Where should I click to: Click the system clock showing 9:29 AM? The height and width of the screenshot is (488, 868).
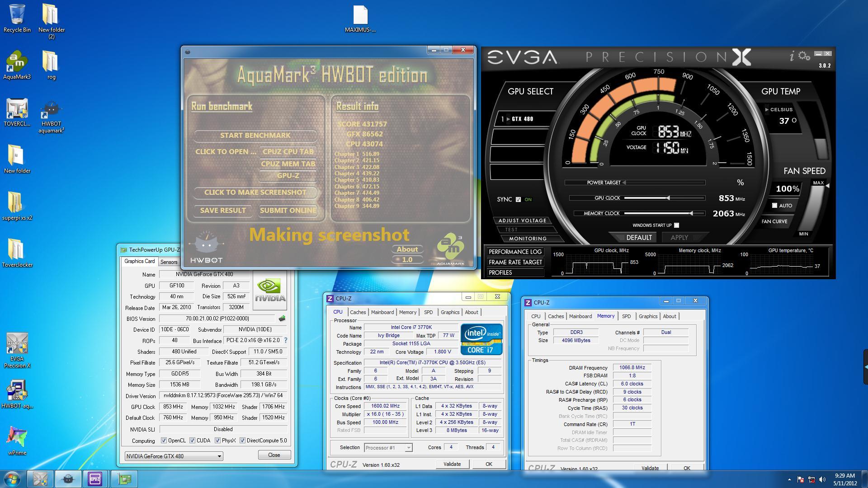point(845,475)
